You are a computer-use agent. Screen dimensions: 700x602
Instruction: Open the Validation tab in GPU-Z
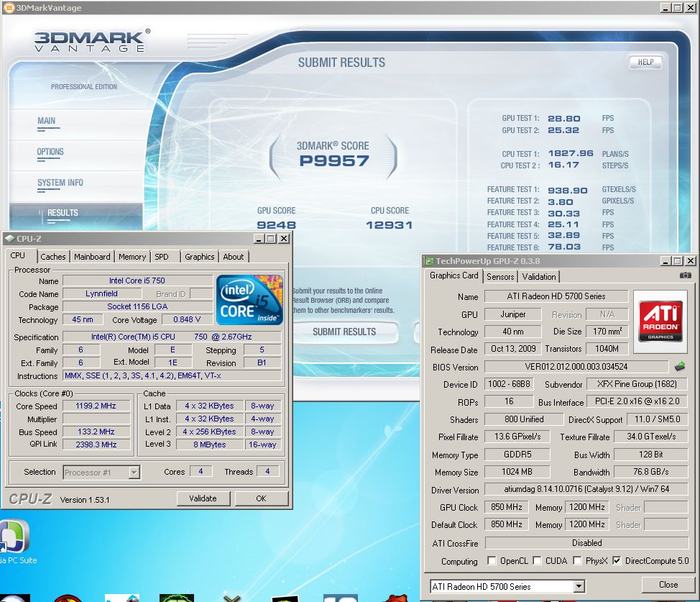tap(539, 277)
